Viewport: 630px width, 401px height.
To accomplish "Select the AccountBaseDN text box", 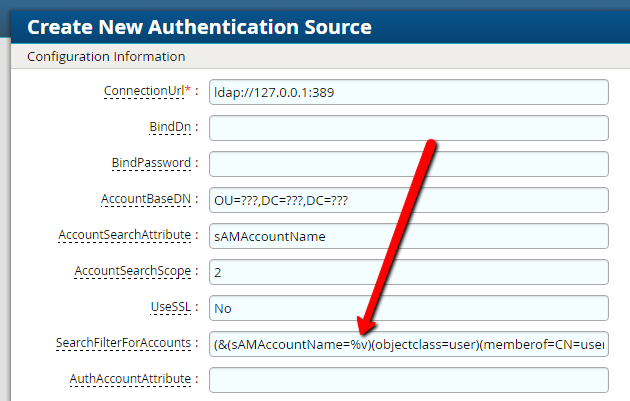I will click(x=408, y=200).
